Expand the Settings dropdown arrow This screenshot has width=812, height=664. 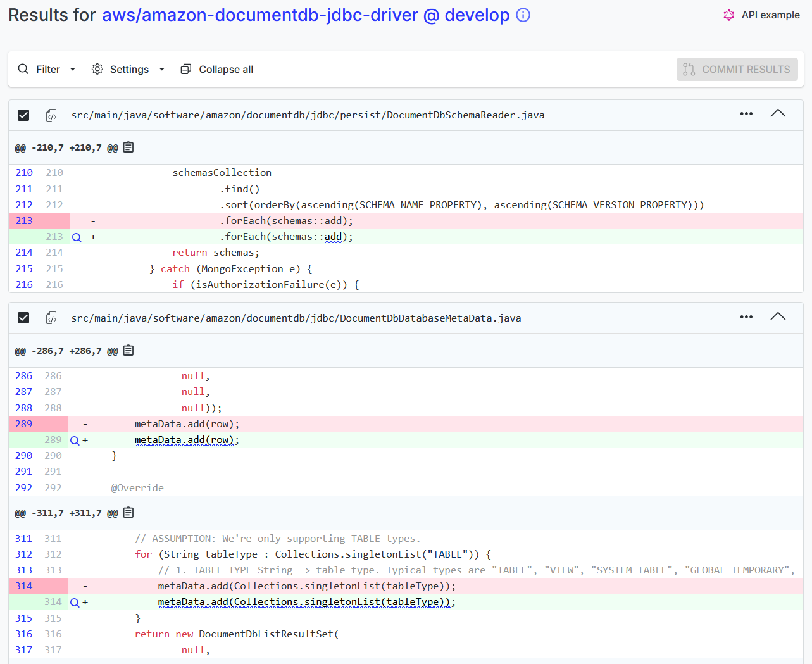[x=162, y=69]
